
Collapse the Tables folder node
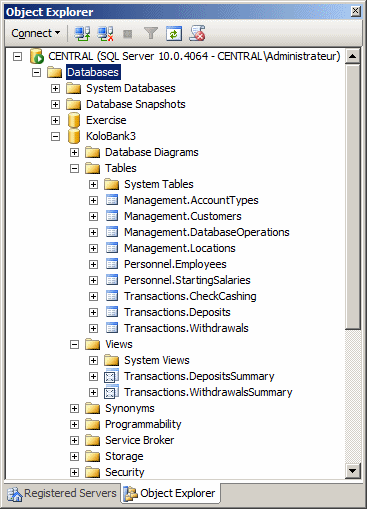tap(75, 168)
